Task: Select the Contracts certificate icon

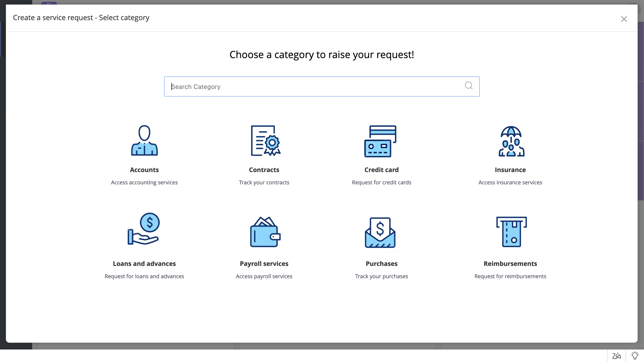Action: click(265, 141)
